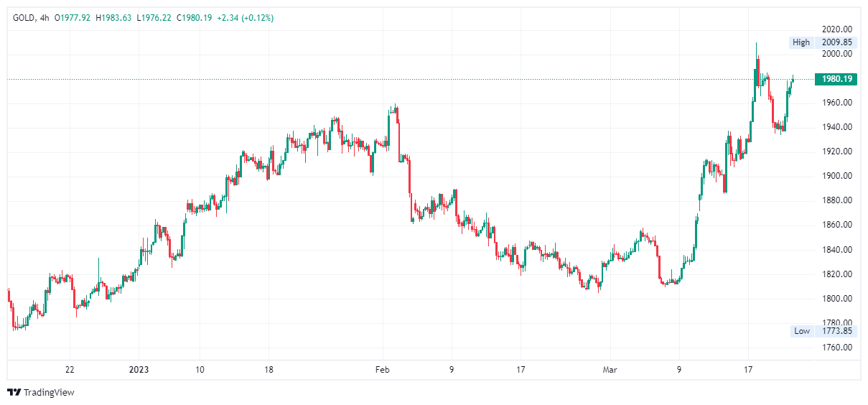Click the Mar date axis label

[x=610, y=370]
